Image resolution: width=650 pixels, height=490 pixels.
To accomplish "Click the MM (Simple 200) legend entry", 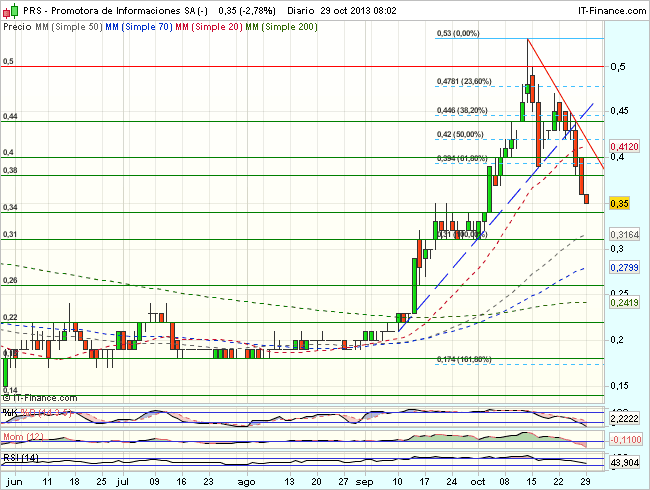I will [x=281, y=27].
